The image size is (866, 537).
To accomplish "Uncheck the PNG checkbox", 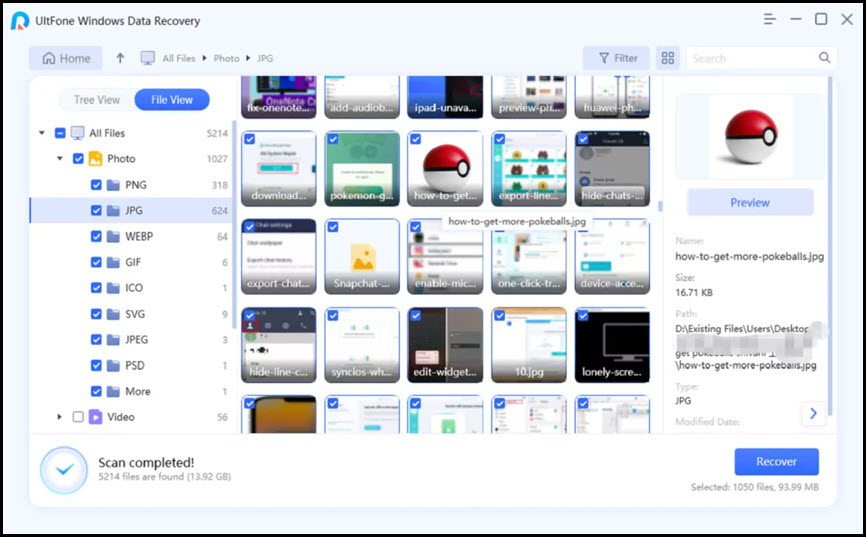I will (x=96, y=185).
